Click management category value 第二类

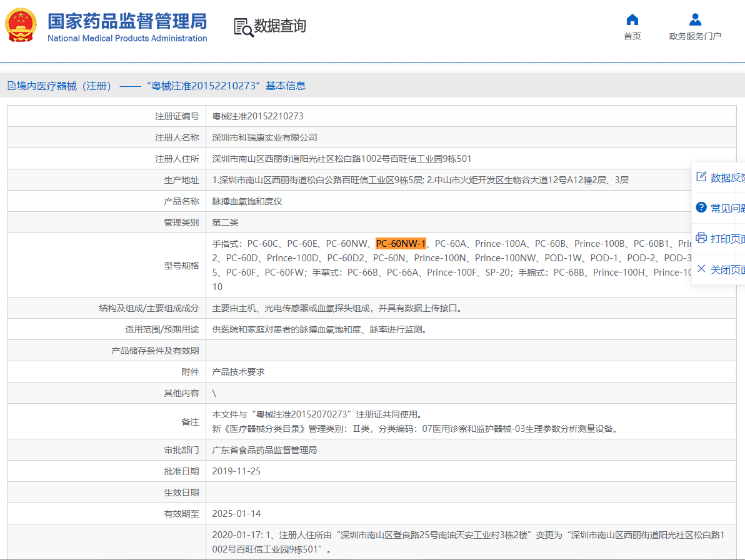point(225,222)
